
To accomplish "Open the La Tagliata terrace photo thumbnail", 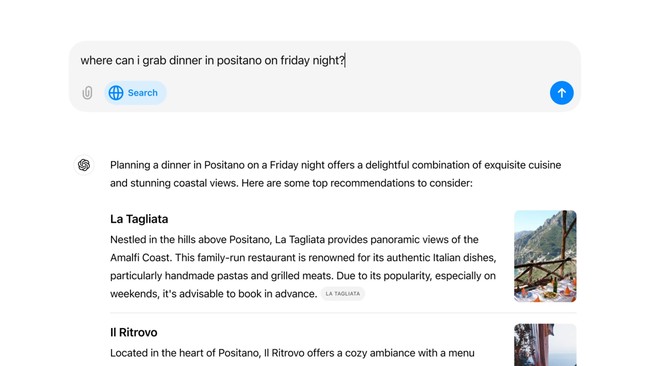I will point(545,256).
